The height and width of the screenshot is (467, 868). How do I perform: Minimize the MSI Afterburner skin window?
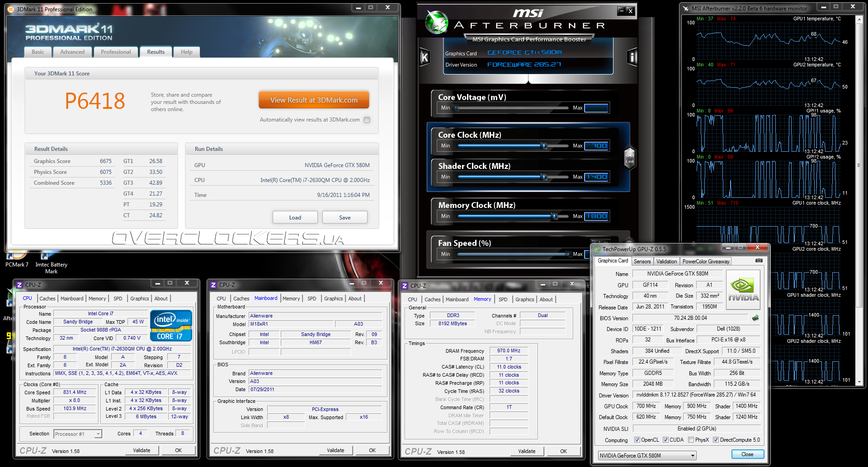coord(621,11)
